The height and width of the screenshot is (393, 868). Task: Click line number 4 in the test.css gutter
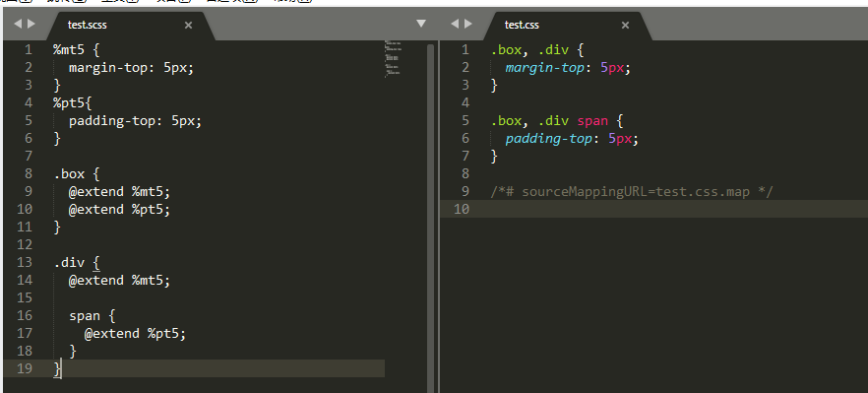465,102
